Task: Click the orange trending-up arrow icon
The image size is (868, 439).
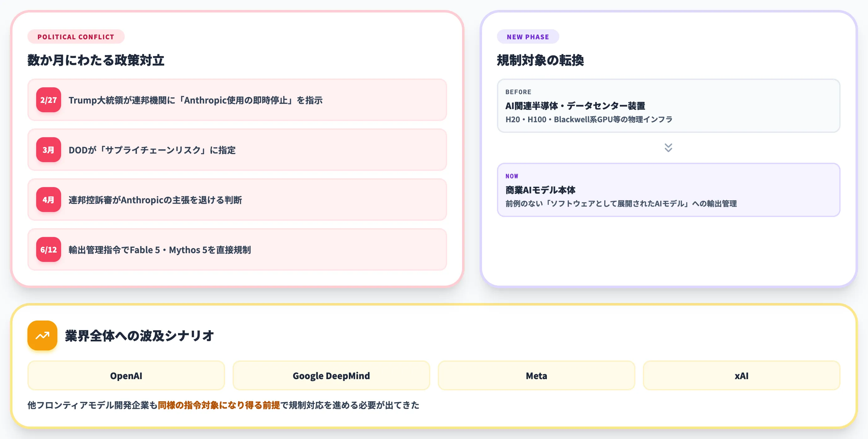Action: pos(42,335)
